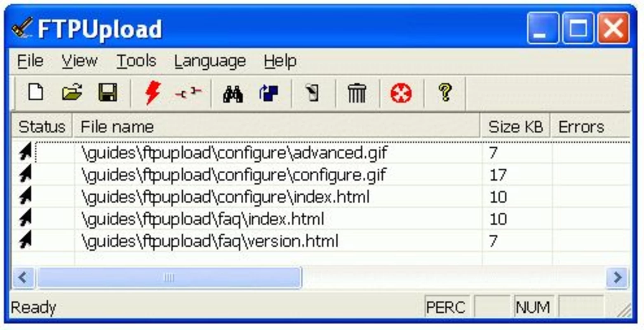Click the New file toolbar icon
This screenshot has height=330, width=644.
click(36, 92)
